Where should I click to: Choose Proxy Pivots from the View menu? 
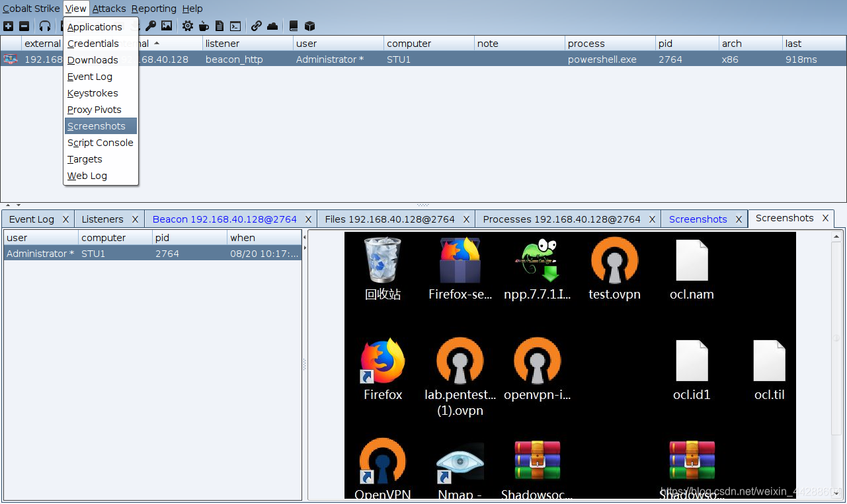pyautogui.click(x=101, y=110)
